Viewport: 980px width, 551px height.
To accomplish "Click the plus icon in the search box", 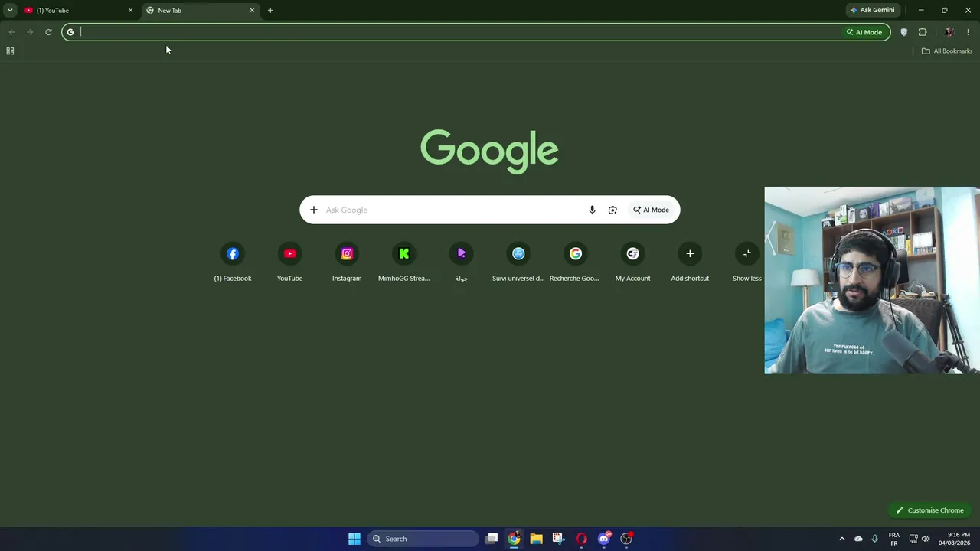I will [x=314, y=210].
